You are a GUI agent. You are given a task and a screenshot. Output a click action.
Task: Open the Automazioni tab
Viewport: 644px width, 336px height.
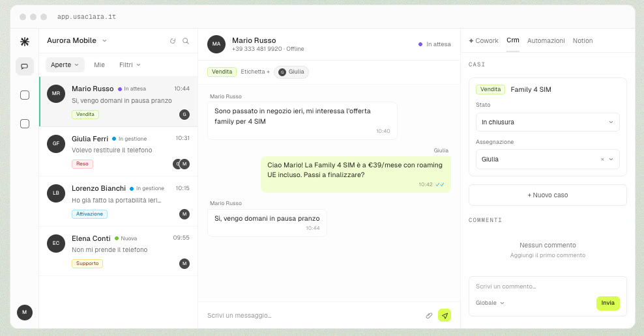point(546,41)
